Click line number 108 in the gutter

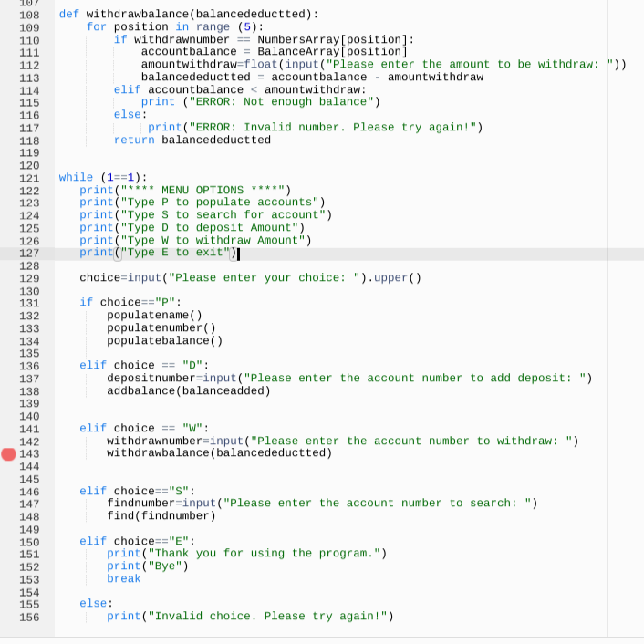29,16
